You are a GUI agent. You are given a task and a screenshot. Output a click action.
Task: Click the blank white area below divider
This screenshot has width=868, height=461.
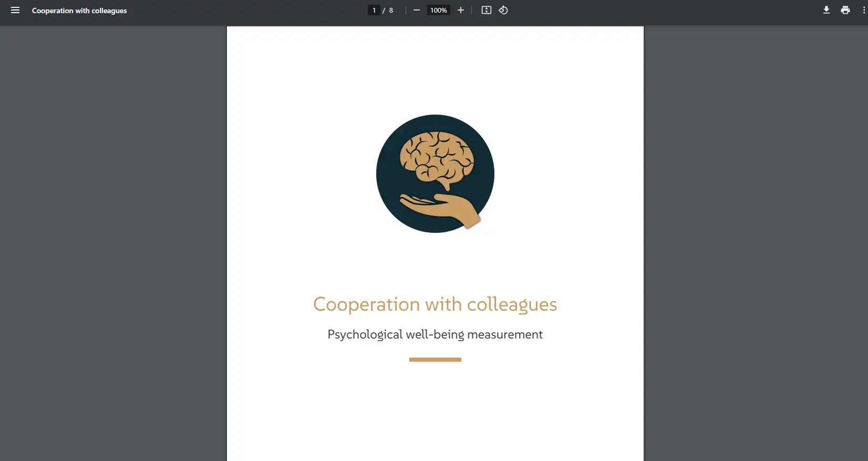435,415
